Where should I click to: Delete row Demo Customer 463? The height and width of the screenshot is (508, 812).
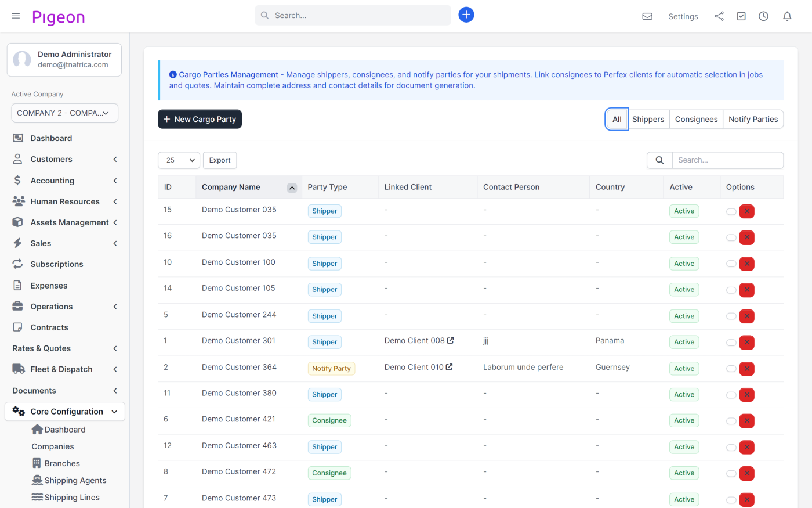(747, 447)
